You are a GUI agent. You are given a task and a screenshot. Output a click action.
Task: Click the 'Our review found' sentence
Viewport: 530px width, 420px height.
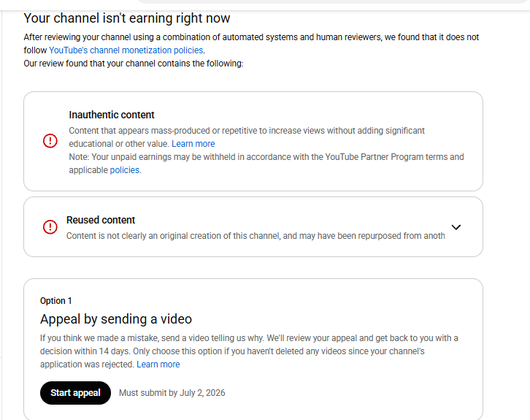pos(134,64)
